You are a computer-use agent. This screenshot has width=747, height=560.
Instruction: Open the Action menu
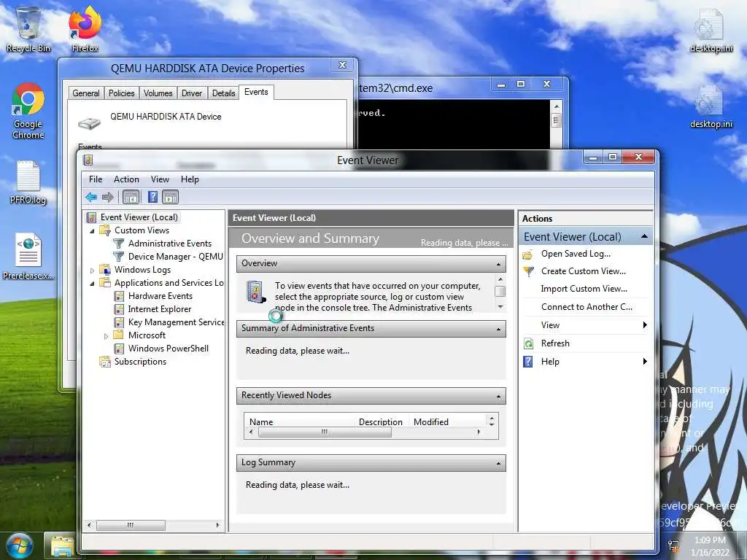126,179
